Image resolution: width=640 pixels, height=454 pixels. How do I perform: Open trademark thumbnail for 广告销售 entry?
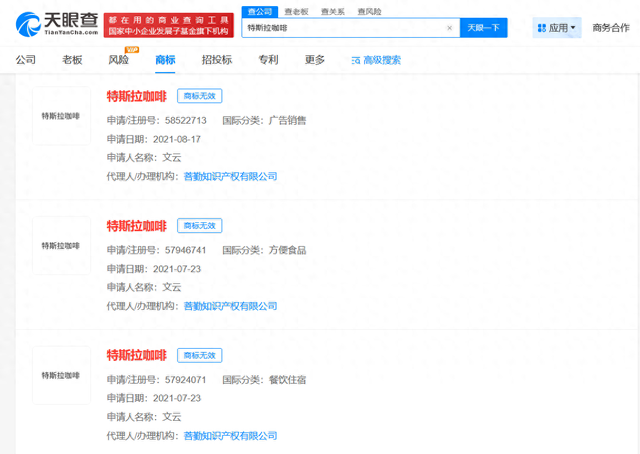61,116
